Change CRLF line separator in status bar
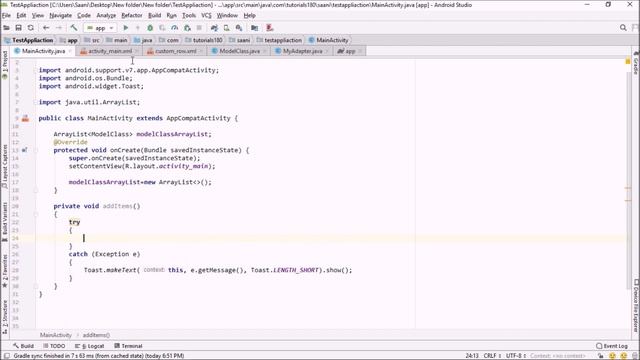 coord(492,356)
